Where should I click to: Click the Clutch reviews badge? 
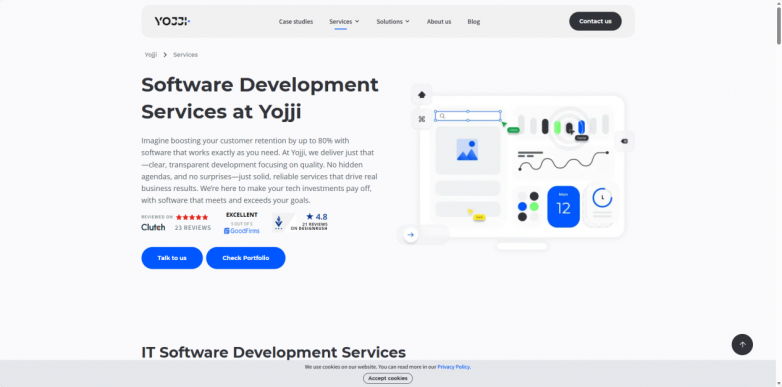(176, 222)
